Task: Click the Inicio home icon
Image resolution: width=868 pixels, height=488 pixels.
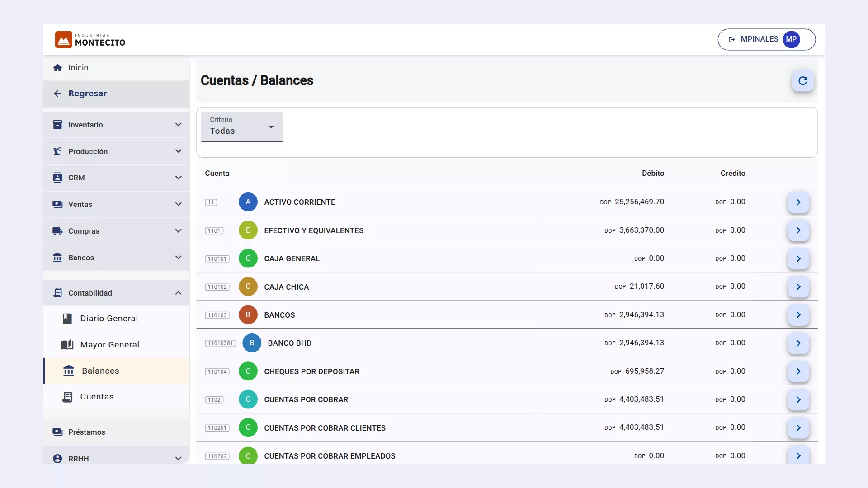Action: (x=57, y=68)
